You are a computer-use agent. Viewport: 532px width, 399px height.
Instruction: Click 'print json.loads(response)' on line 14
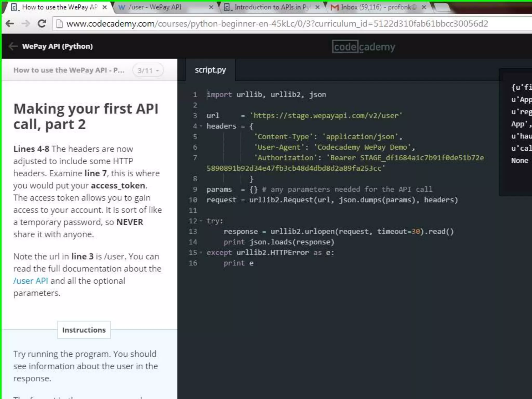279,242
